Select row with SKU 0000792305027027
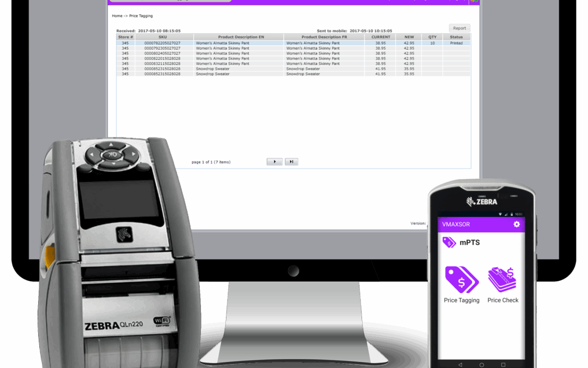 tap(293, 48)
